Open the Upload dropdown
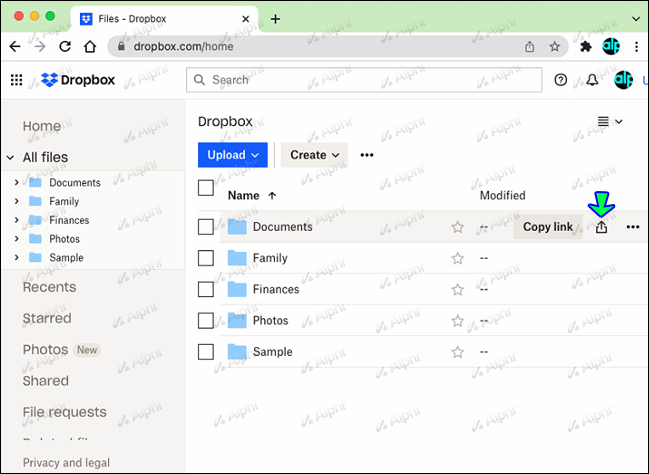This screenshot has height=474, width=649. click(x=234, y=155)
